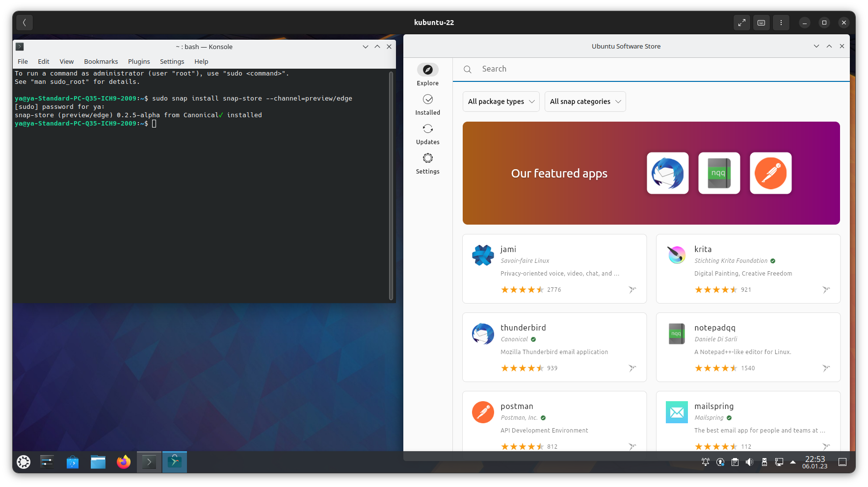Screen dimensions: 868x487
Task: Open notifications bell in system tray
Action: tap(705, 462)
